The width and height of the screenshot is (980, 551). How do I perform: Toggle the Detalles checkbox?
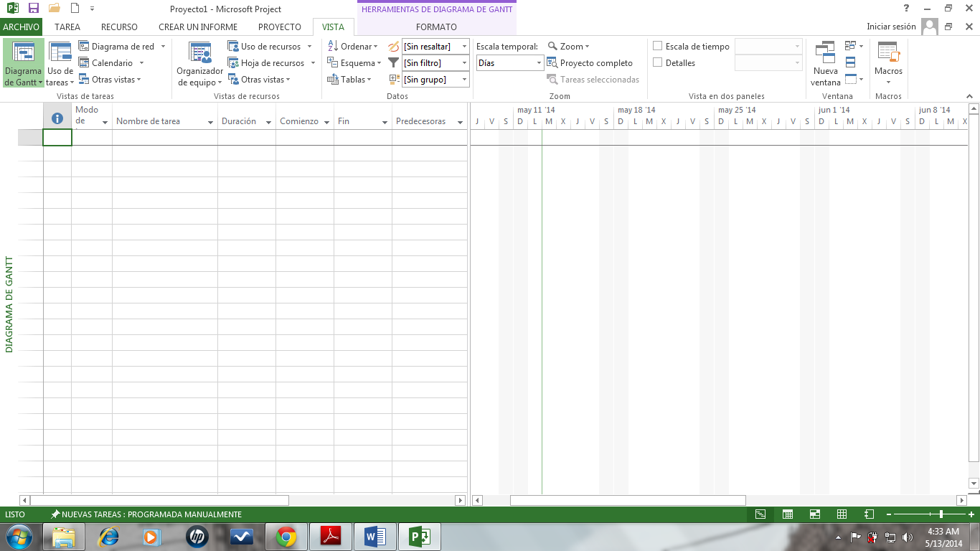coord(657,63)
